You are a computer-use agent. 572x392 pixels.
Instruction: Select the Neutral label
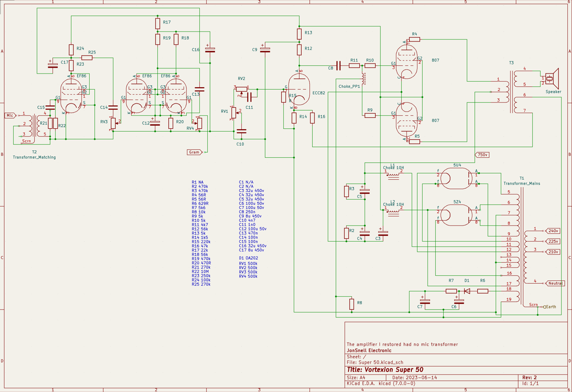(x=555, y=283)
